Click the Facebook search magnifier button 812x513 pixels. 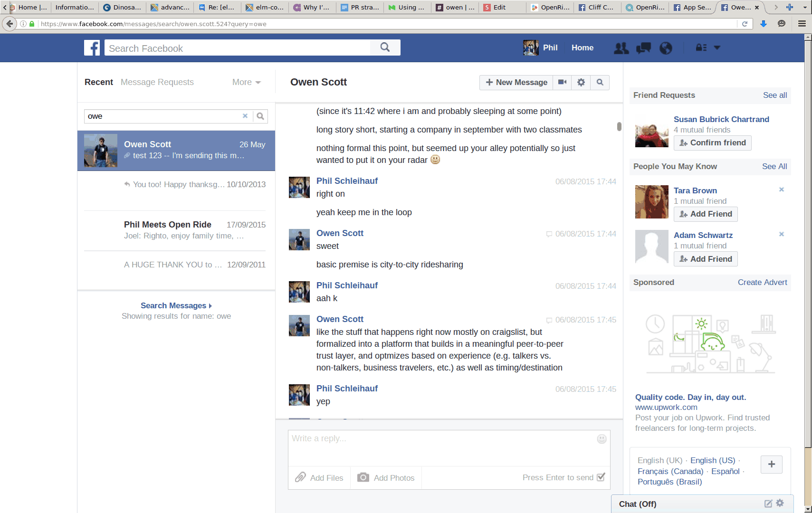pyautogui.click(x=385, y=47)
